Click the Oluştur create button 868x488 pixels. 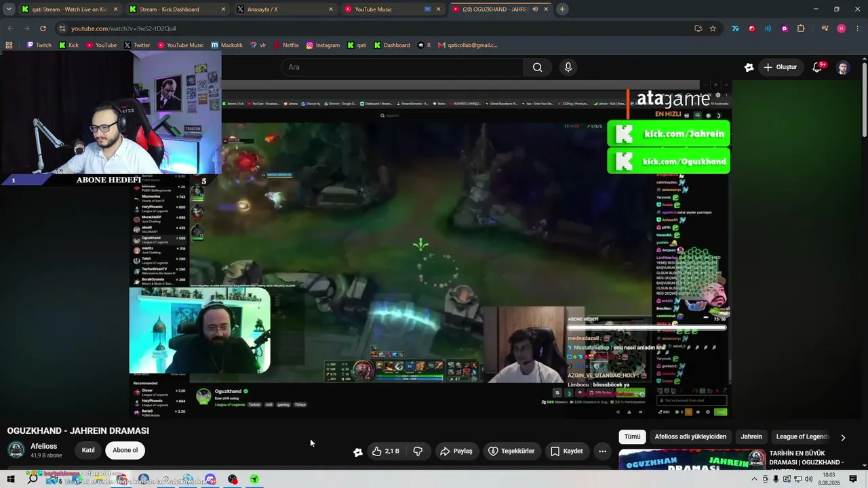pyautogui.click(x=780, y=67)
